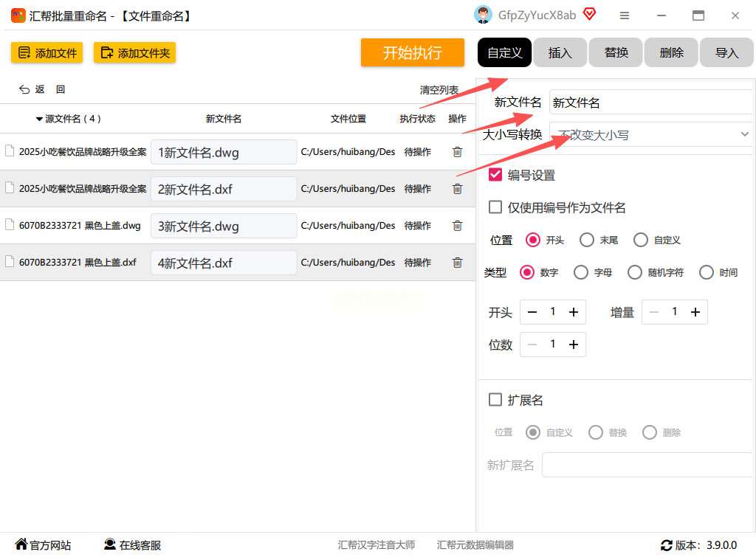Click the version refresh icon
The width and height of the screenshot is (756, 557).
pos(667,545)
